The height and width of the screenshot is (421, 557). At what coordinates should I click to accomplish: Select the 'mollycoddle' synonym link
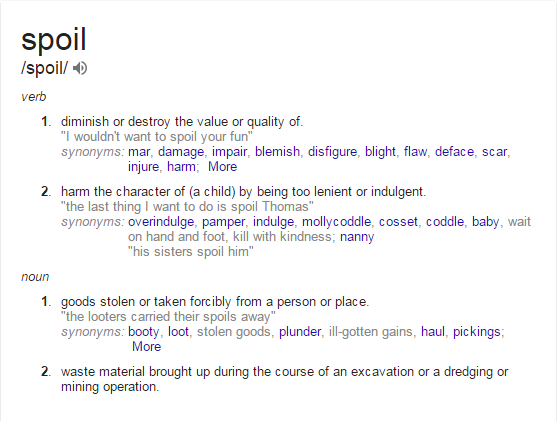(336, 222)
